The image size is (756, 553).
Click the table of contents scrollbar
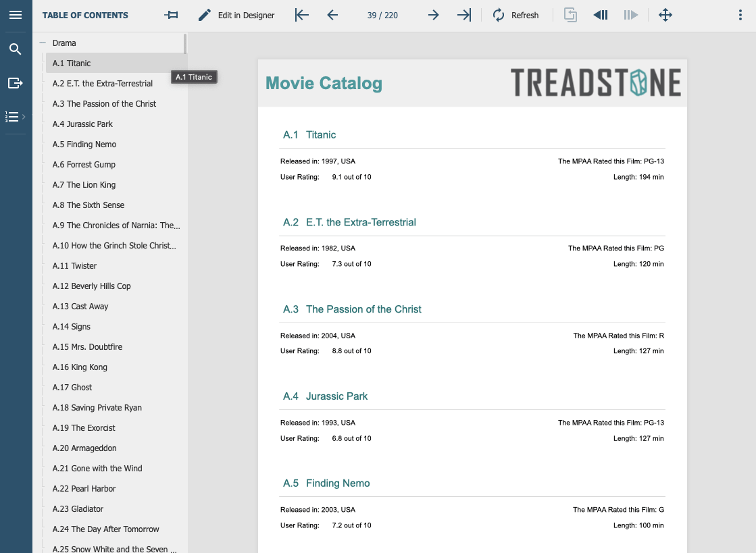185,43
